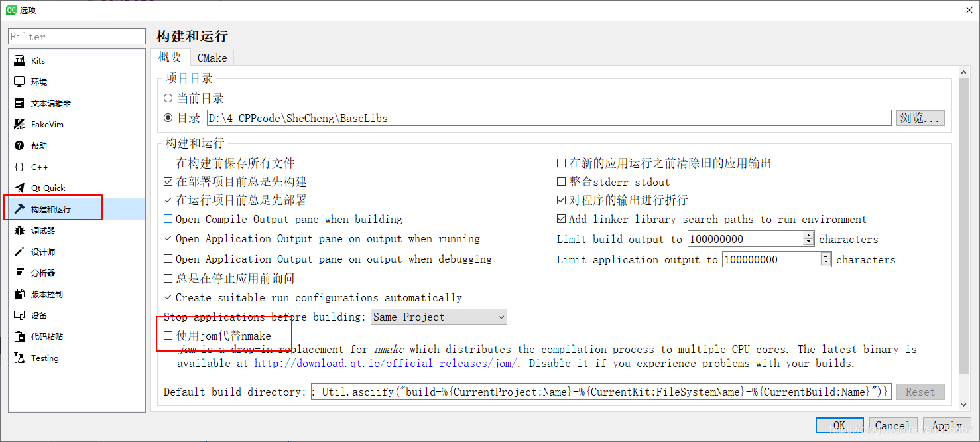Image resolution: width=980 pixels, height=442 pixels.
Task: Uncheck 在部署项目前总是先构建
Action: (168, 181)
